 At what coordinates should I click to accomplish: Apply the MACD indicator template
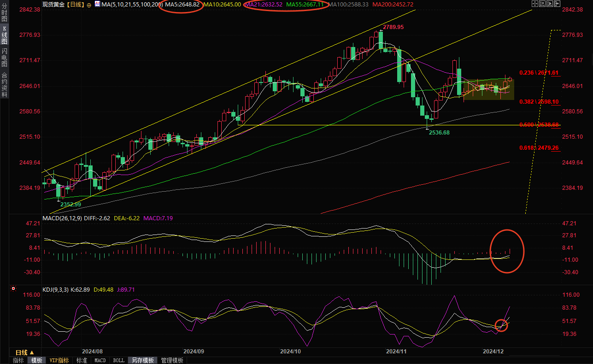coord(100,360)
